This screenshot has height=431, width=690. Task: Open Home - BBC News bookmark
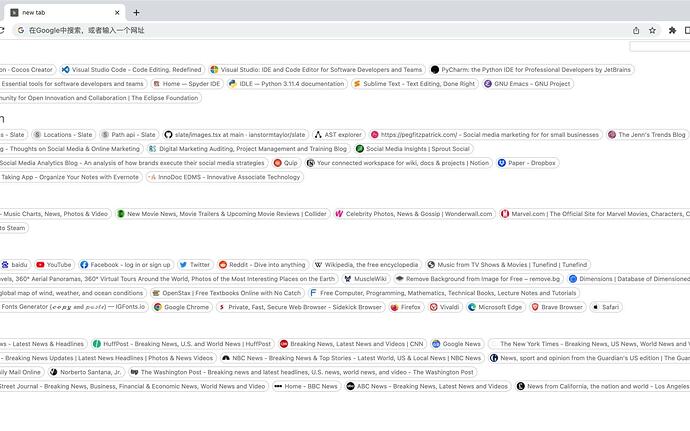[306, 387]
